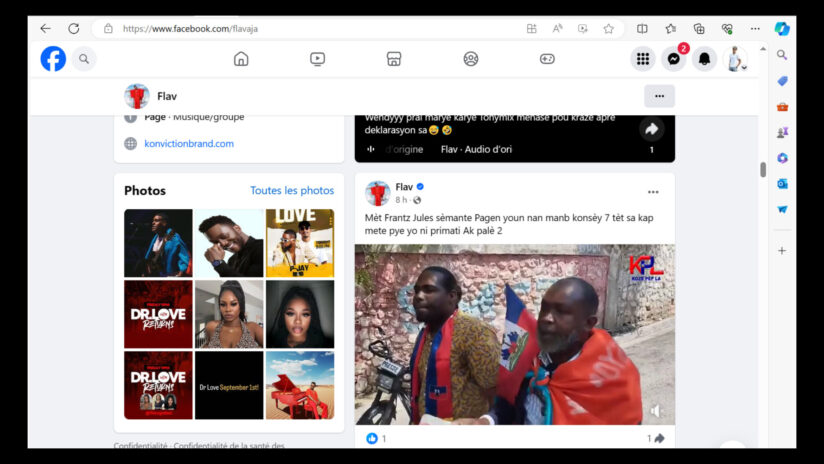Open the red piano photo thumbnail

[x=300, y=385]
